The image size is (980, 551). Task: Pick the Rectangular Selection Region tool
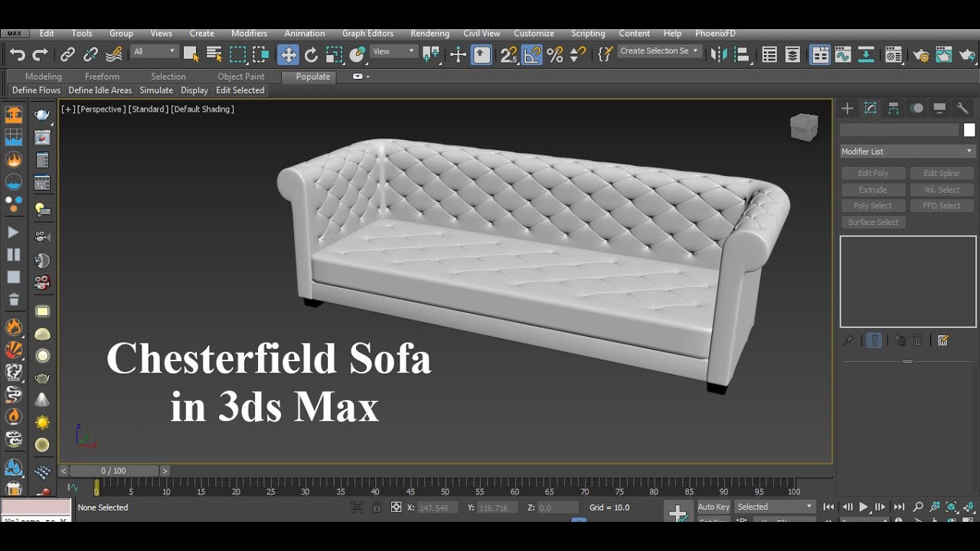point(238,54)
